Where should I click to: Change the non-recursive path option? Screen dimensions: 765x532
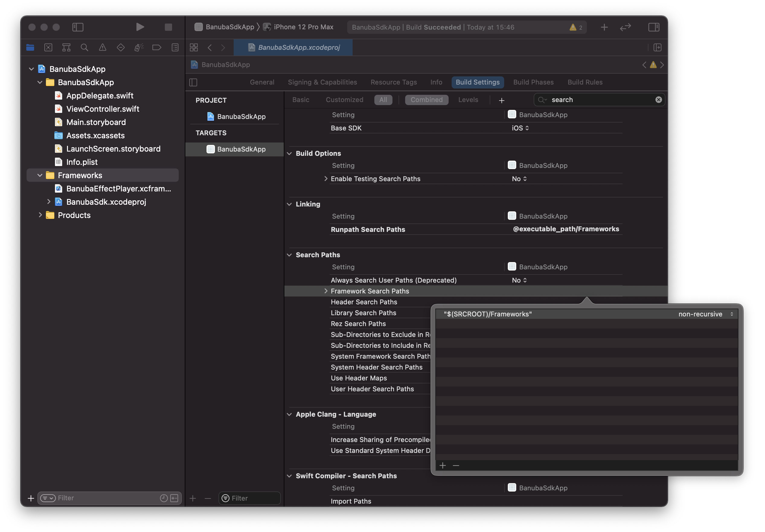point(706,314)
